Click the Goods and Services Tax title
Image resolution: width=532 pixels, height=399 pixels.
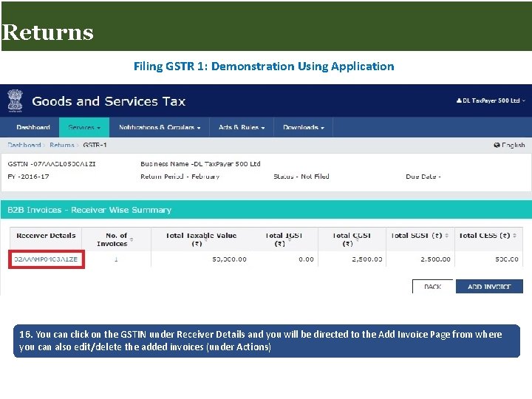[109, 101]
